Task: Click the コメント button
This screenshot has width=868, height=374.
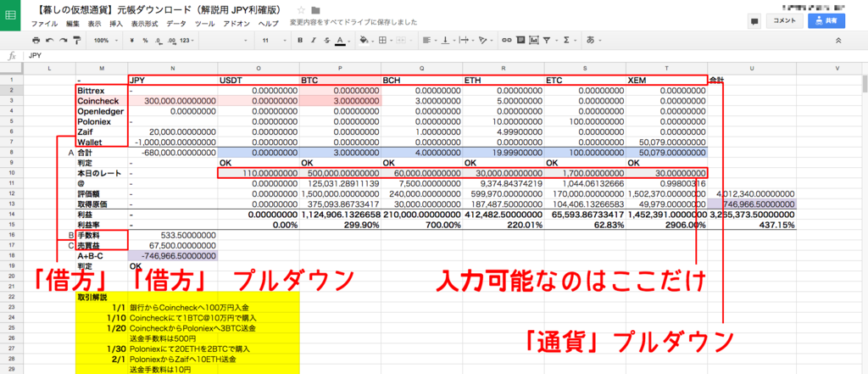Action: click(x=784, y=21)
